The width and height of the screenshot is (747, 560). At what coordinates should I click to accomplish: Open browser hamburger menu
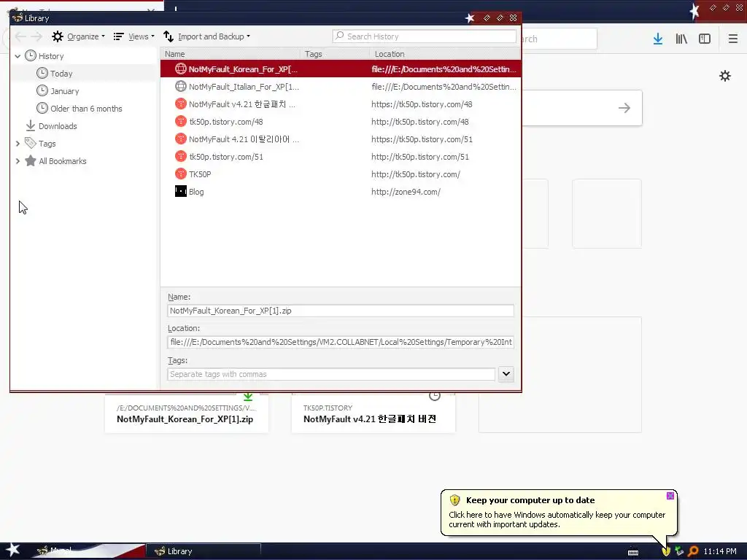point(732,39)
